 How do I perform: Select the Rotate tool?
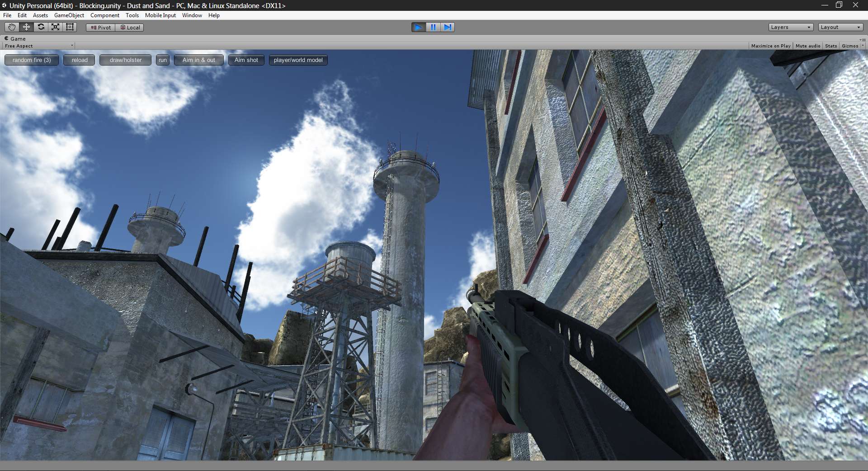click(x=41, y=27)
